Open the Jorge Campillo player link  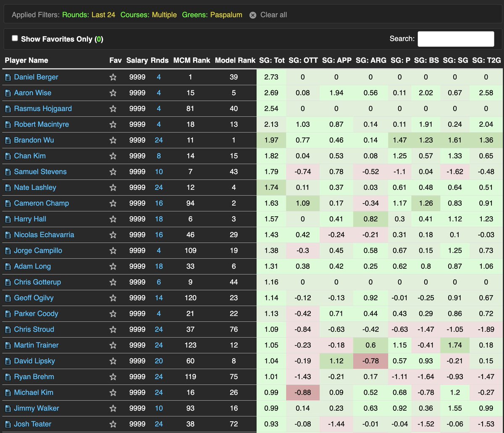(38, 251)
